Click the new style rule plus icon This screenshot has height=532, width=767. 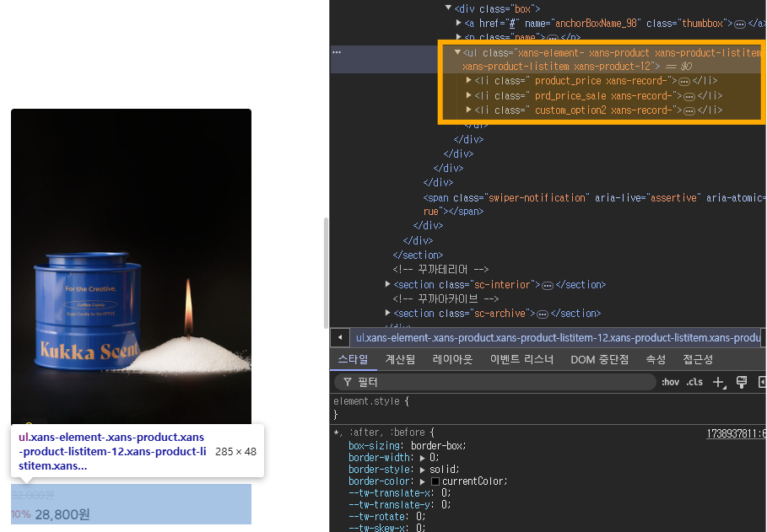[719, 383]
